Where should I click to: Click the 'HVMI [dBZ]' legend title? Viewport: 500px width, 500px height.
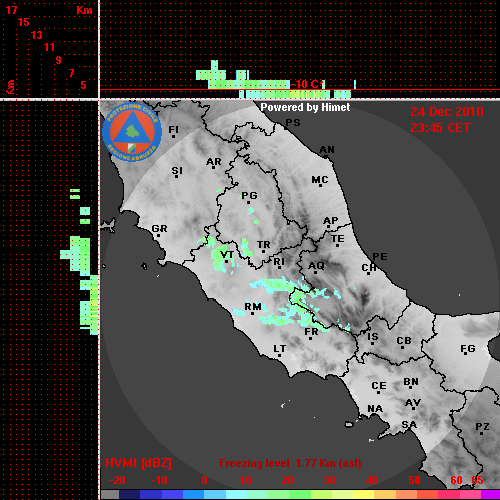pos(138,463)
